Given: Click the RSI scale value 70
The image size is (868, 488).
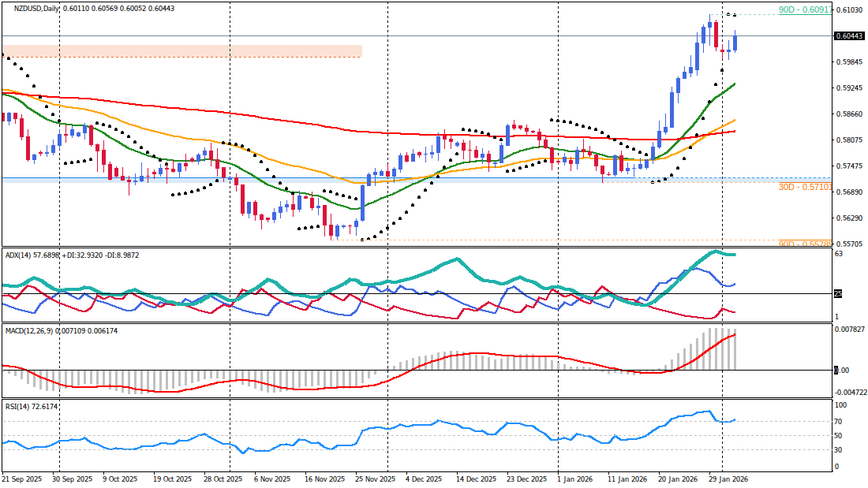Looking at the screenshot, I should click(839, 422).
